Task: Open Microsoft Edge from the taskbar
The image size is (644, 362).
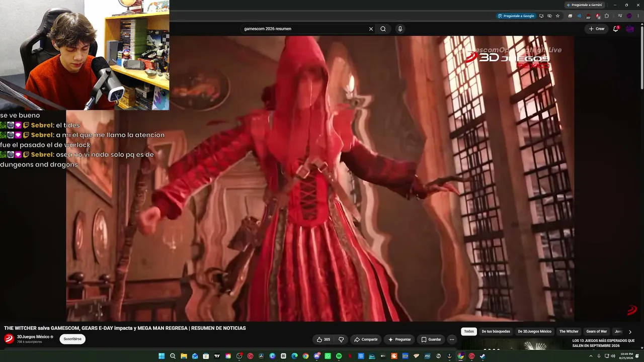Action: point(294,356)
